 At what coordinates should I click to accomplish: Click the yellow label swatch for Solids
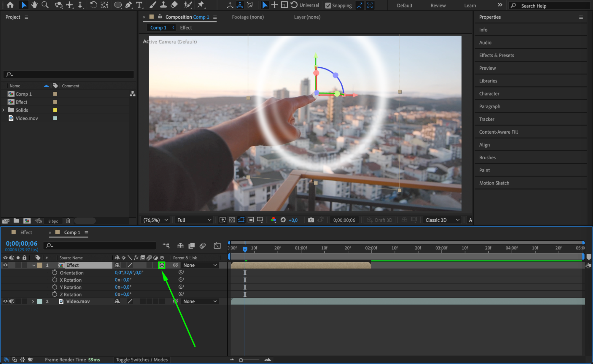tap(55, 110)
